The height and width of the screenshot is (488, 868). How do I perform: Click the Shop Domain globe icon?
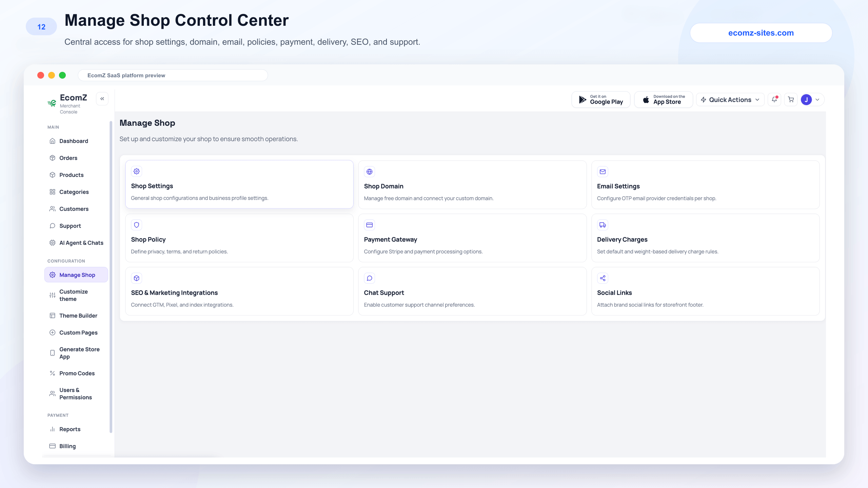pos(370,172)
